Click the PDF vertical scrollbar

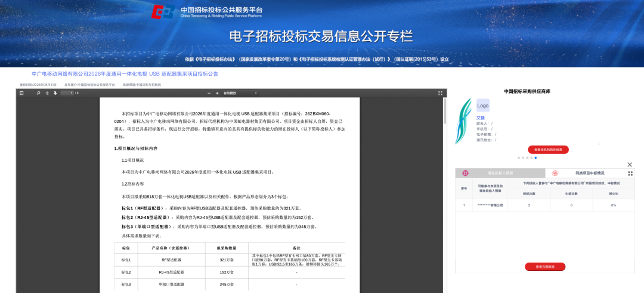coord(445,111)
